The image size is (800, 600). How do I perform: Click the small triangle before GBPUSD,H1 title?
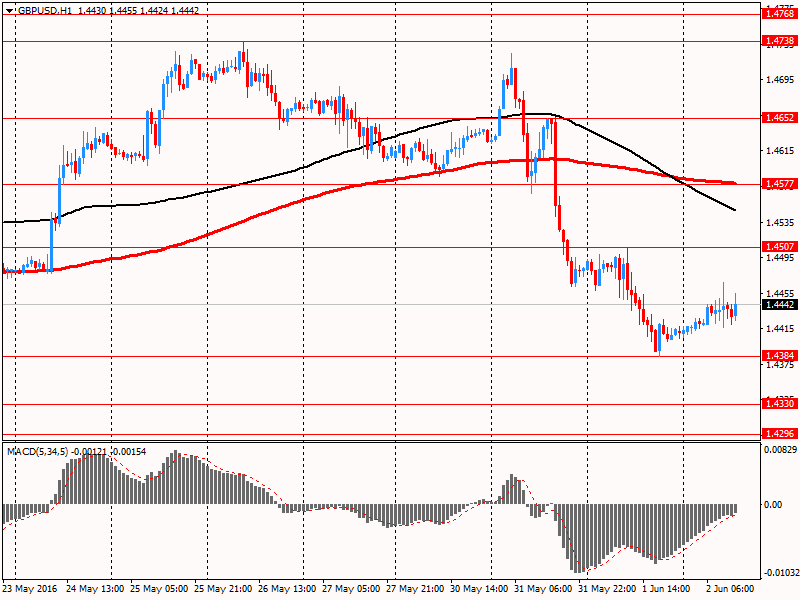[9, 7]
